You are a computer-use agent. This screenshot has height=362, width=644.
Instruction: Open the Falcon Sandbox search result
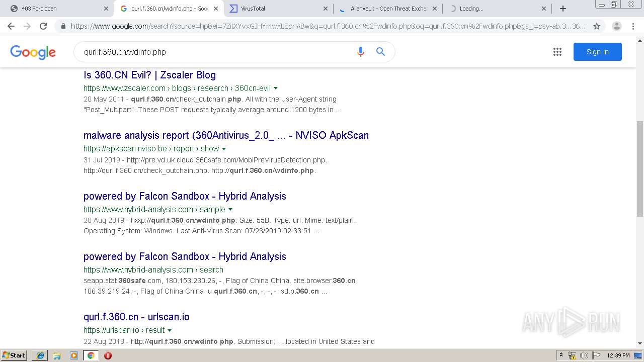(185, 256)
